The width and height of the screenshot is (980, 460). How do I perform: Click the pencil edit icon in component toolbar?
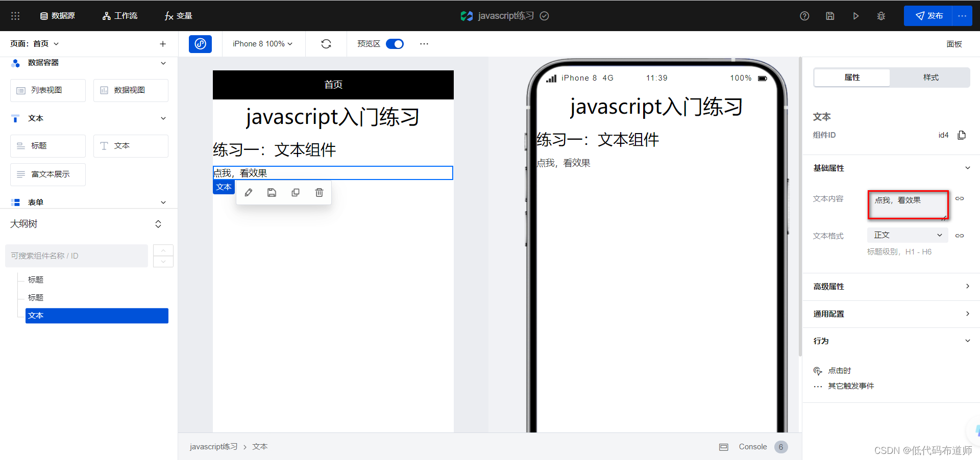pyautogui.click(x=249, y=193)
